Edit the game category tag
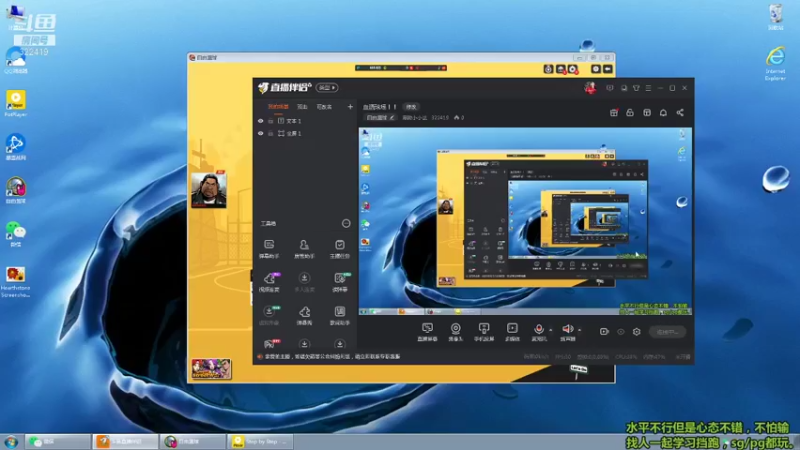 tap(381, 117)
